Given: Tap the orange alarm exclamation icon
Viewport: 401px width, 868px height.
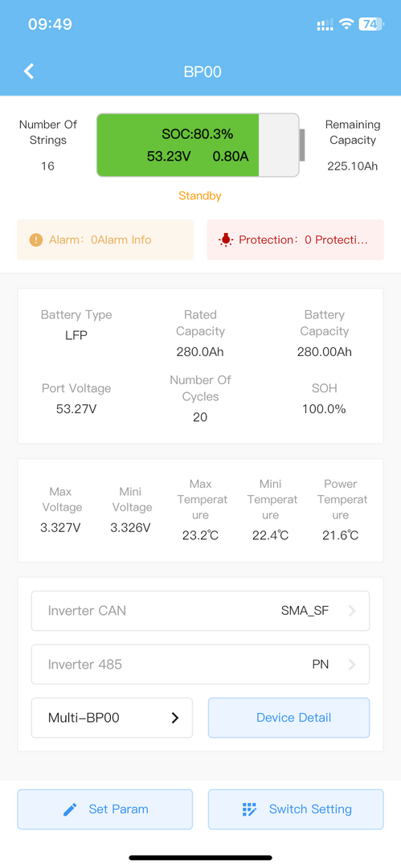Looking at the screenshot, I should (x=36, y=240).
